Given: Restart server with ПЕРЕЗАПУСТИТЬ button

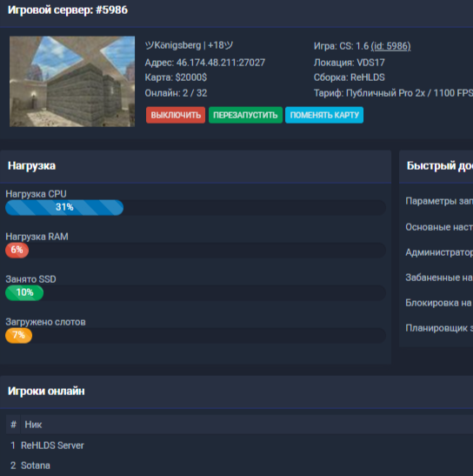Looking at the screenshot, I should (x=245, y=115).
